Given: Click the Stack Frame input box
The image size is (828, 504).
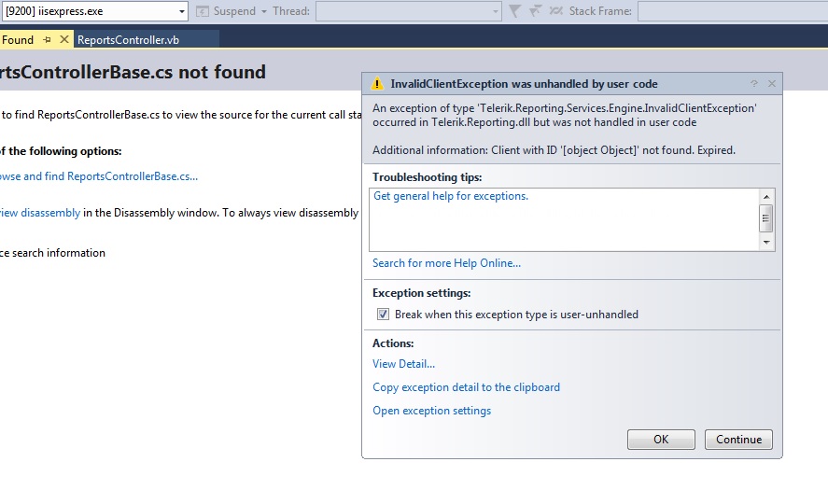Looking at the screenshot, I should (732, 11).
